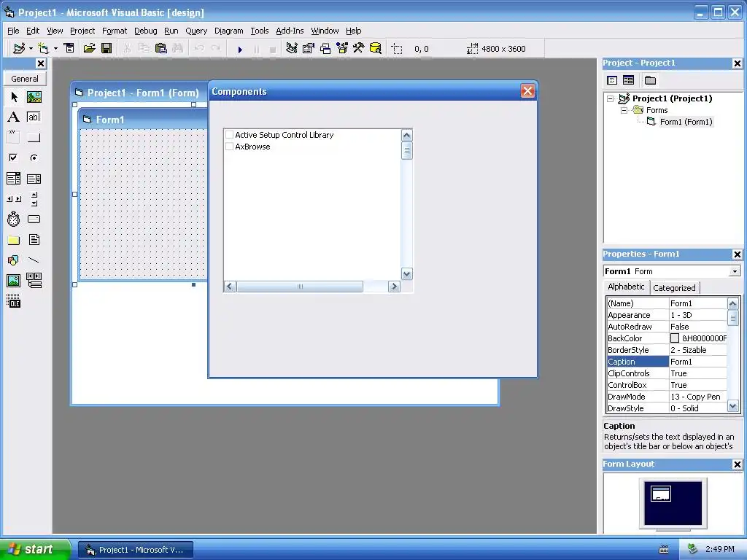
Task: Select the Shape tool
Action: pyautogui.click(x=14, y=260)
